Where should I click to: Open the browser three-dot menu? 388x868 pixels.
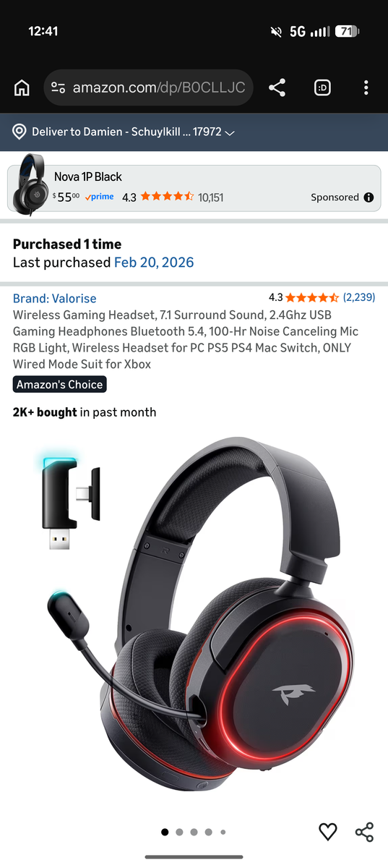coord(366,88)
